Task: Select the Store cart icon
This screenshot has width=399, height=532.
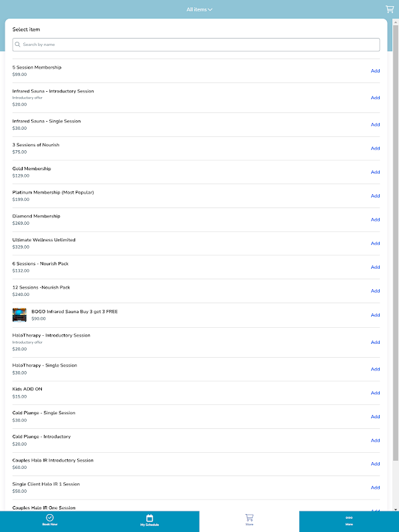Action: (249, 517)
